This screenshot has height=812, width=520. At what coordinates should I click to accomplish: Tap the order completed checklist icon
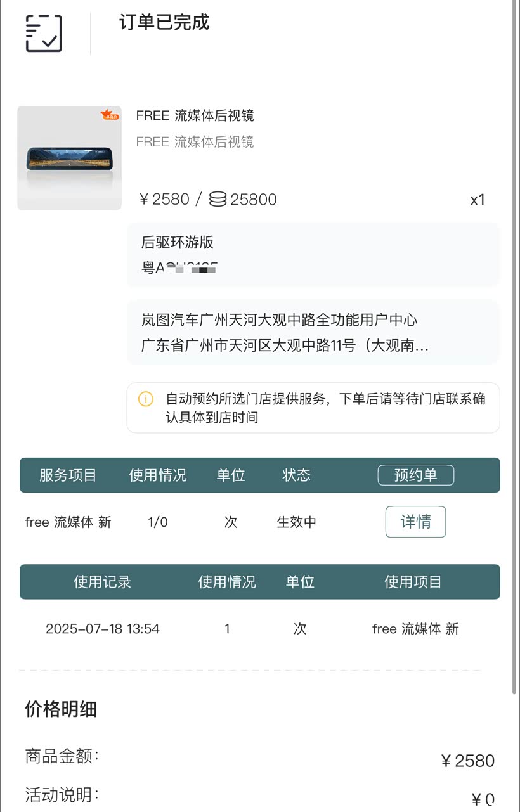click(44, 34)
